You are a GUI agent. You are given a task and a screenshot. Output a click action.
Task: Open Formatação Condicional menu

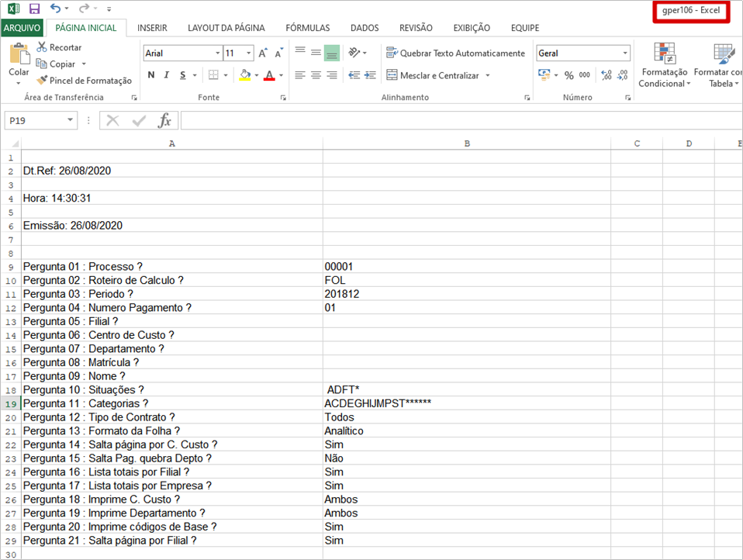[x=665, y=65]
